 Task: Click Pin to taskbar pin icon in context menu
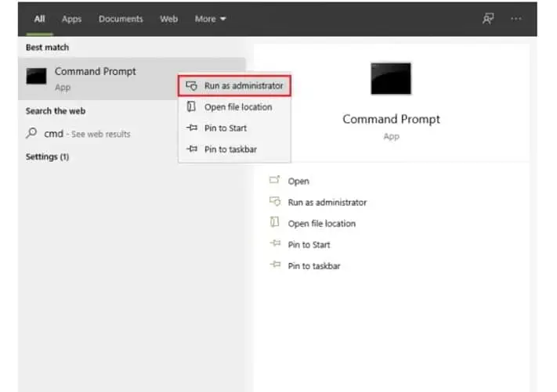[192, 149]
